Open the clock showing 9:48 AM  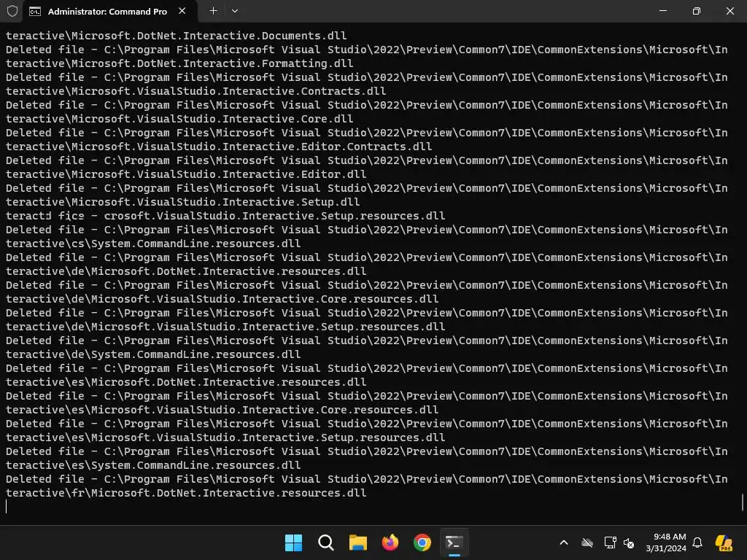click(x=666, y=542)
